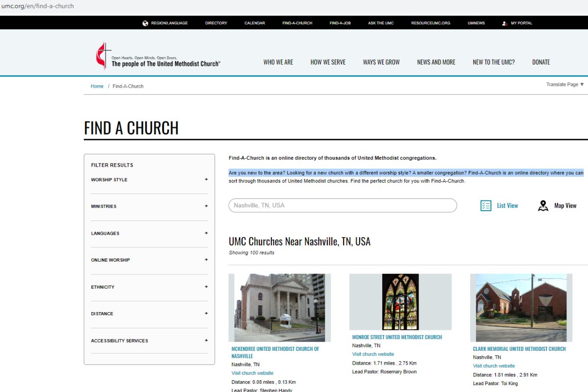The height and width of the screenshot is (392, 588).
Task: Open ResourceUMC.org from the black bar
Action: coord(430,23)
